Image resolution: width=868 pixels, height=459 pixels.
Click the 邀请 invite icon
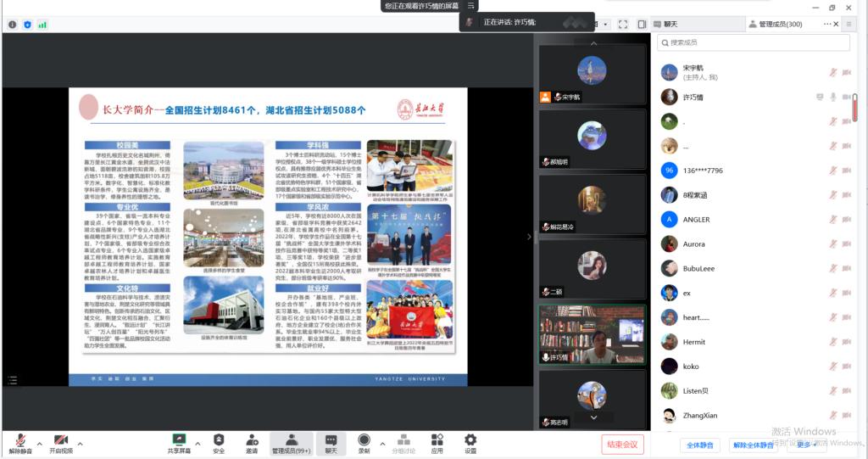pos(252,439)
